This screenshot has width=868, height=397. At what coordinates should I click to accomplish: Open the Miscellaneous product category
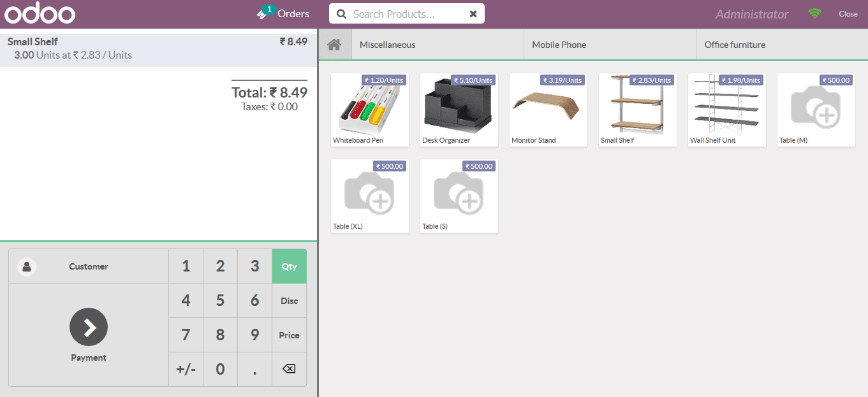tap(387, 44)
